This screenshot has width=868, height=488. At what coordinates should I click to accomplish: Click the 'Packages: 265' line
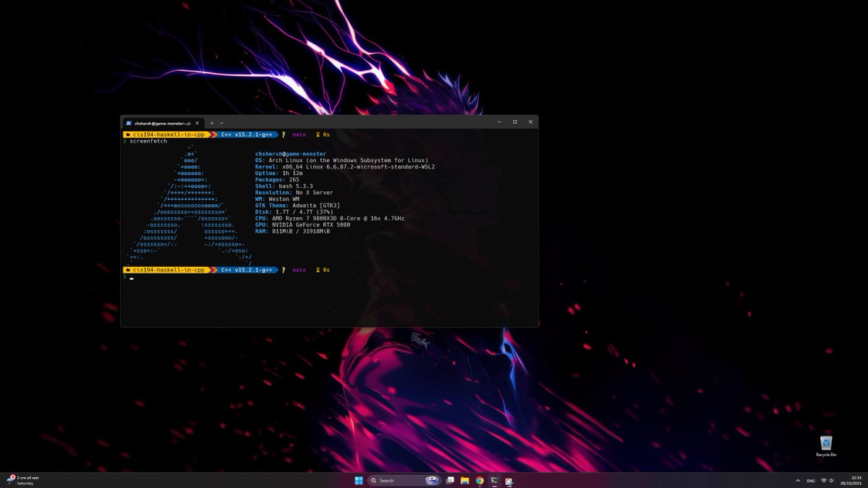tap(277, 180)
